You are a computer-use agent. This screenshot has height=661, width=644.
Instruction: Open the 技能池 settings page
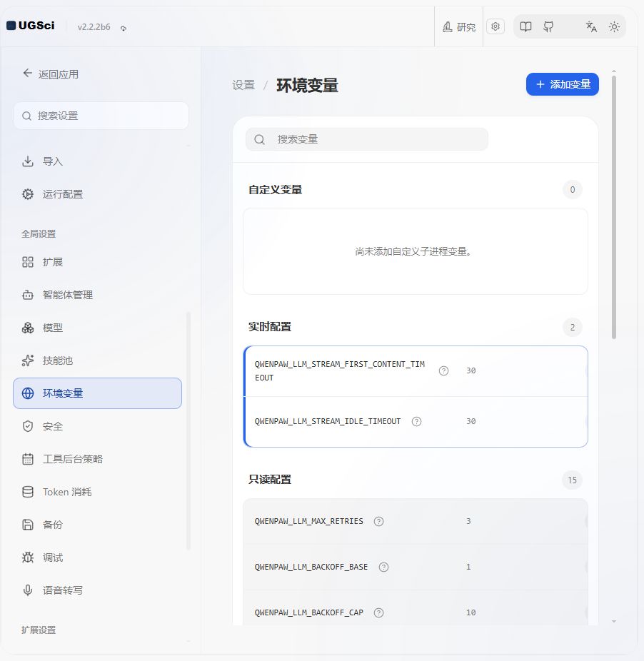coord(97,360)
